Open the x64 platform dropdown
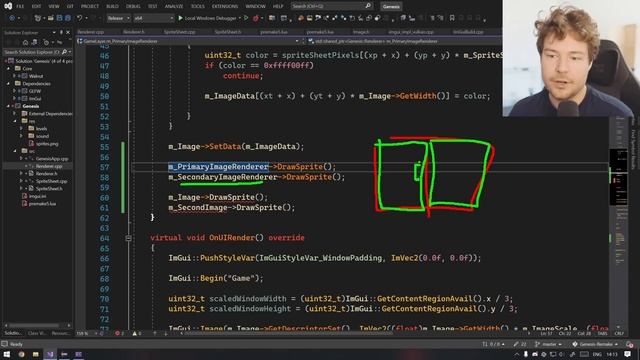 153,18
